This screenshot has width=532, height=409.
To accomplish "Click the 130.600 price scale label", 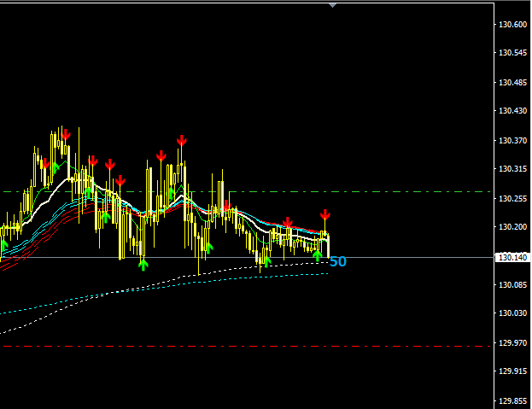I will 512,25.
